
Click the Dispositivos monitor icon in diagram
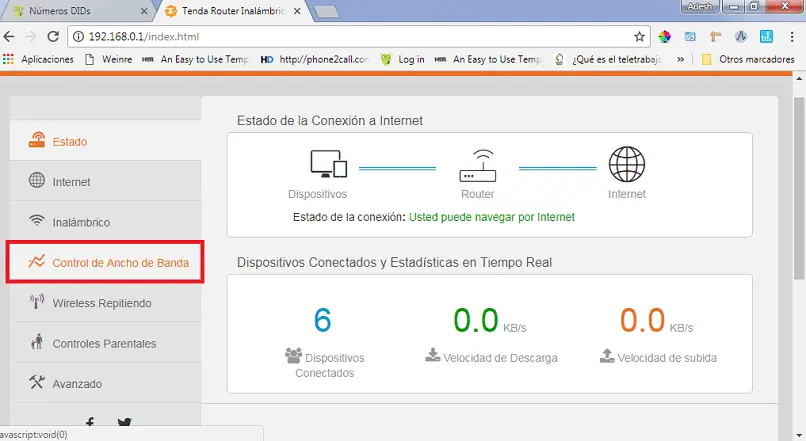(328, 164)
